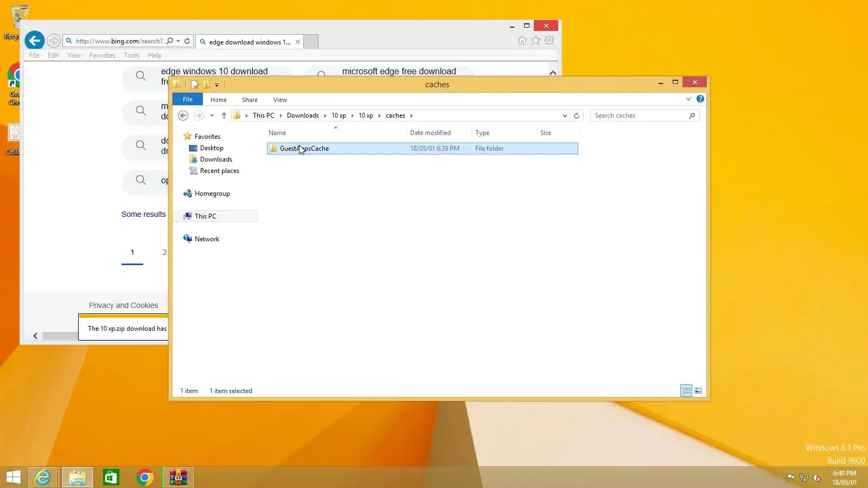Click the left arrow of IE horizontal scrollbar
Screen dimensions: 868x488
point(36,336)
